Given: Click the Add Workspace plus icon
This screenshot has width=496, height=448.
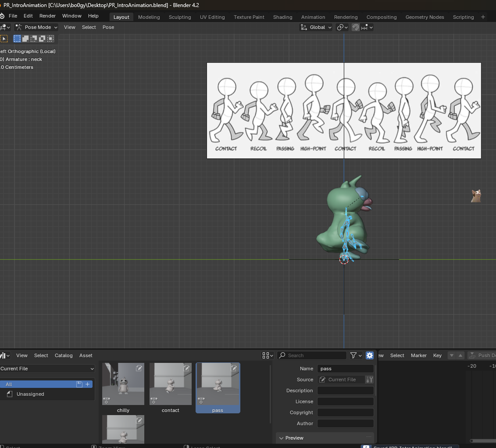Looking at the screenshot, I should pos(483,17).
